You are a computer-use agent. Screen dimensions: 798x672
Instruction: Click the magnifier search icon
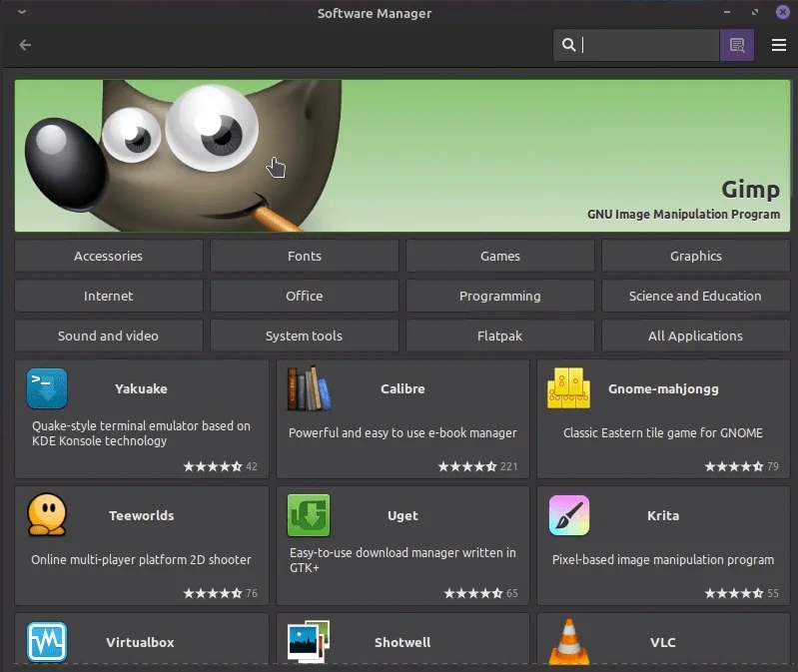point(568,45)
